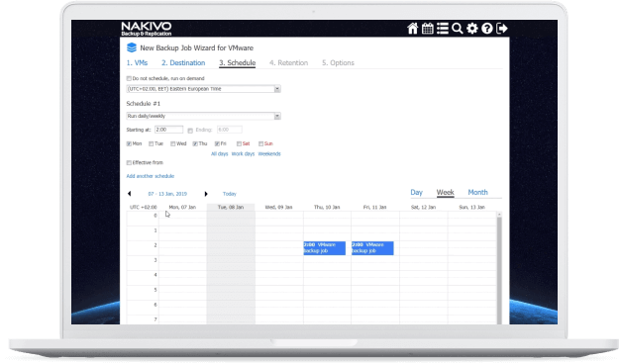
Task: Go to step 1. VMs
Action: click(x=137, y=63)
